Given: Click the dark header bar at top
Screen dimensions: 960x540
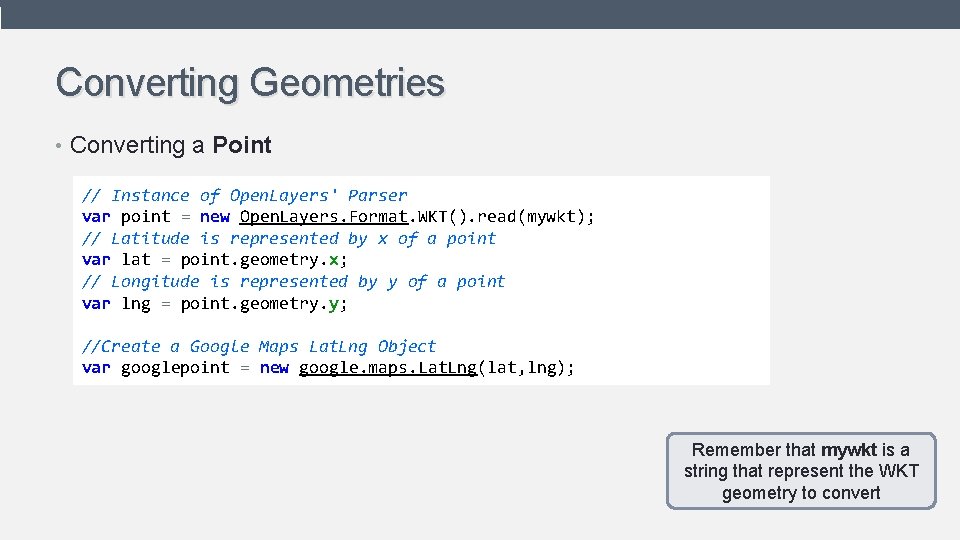Looking at the screenshot, I should point(480,13).
